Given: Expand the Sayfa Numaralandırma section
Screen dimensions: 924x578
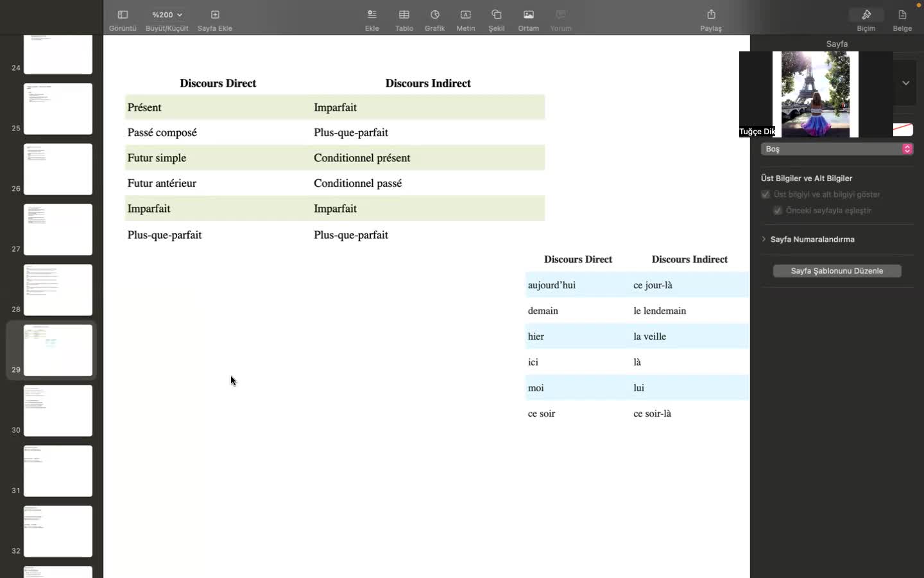Looking at the screenshot, I should coord(764,239).
